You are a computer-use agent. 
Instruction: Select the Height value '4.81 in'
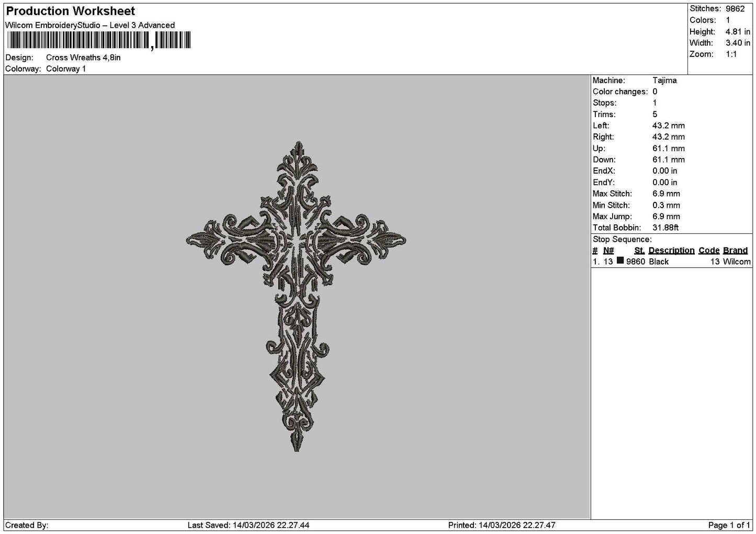738,32
